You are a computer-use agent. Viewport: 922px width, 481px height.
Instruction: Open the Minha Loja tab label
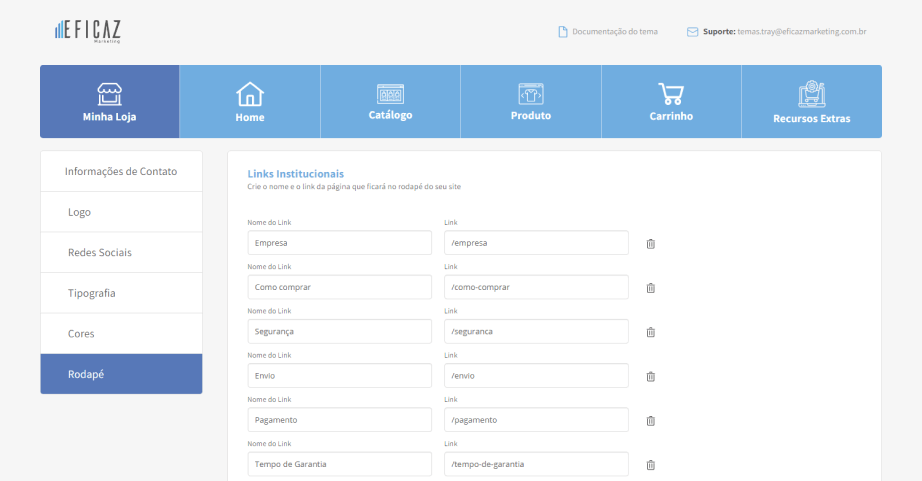click(109, 116)
